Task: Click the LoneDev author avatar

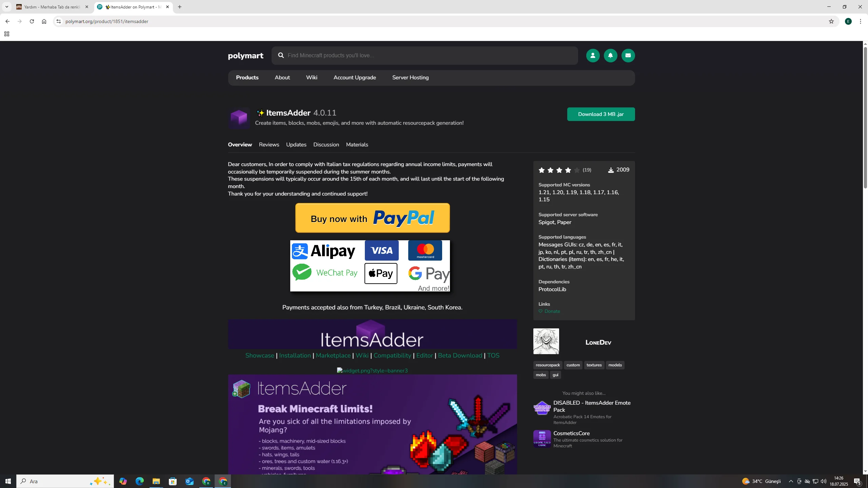Action: (x=546, y=341)
